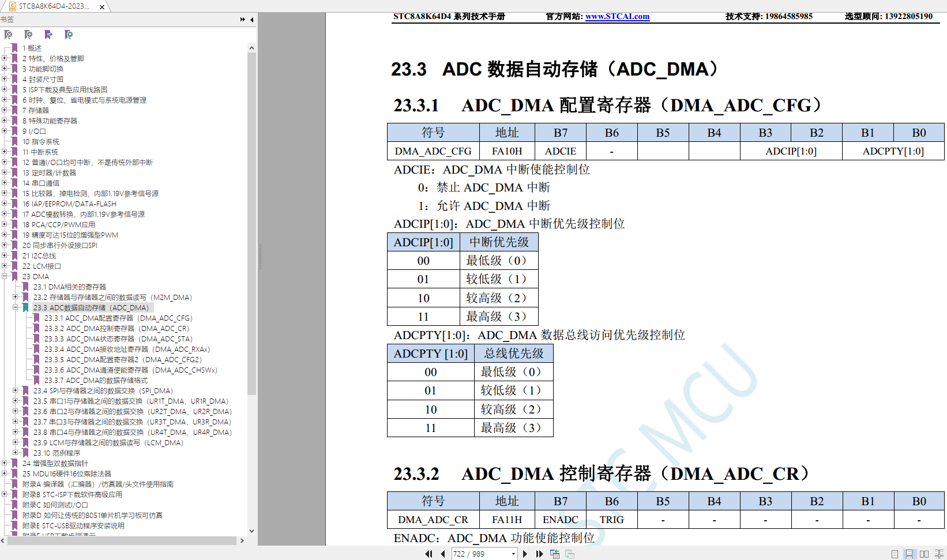Go to previous page button
This screenshot has width=947, height=560.
(x=443, y=554)
